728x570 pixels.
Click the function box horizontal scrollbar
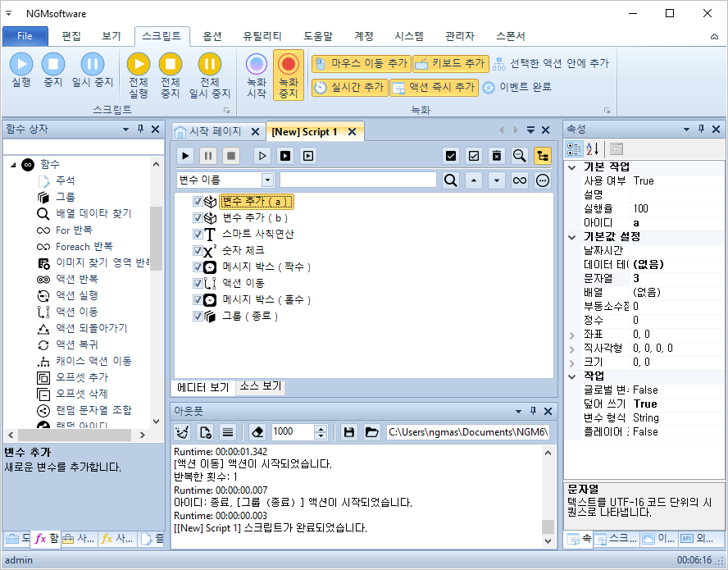(76, 435)
